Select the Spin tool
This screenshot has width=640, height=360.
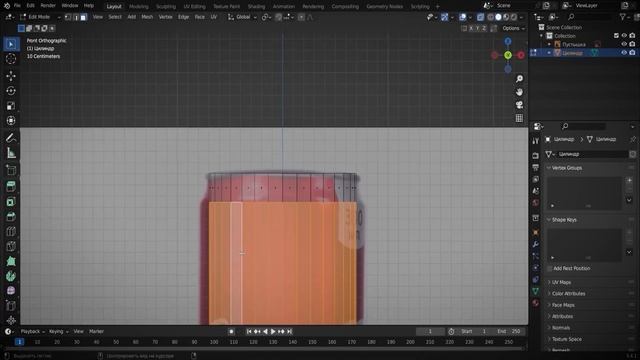click(11, 276)
